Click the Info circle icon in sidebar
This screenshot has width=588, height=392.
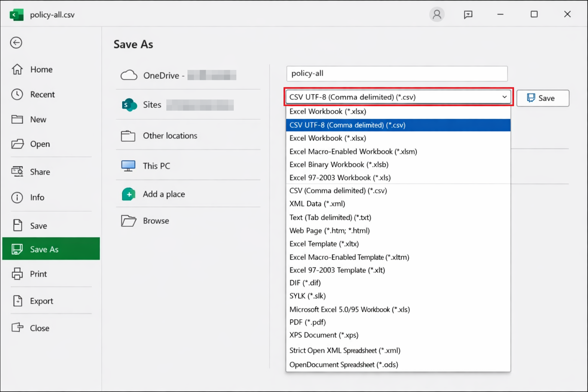(17, 197)
